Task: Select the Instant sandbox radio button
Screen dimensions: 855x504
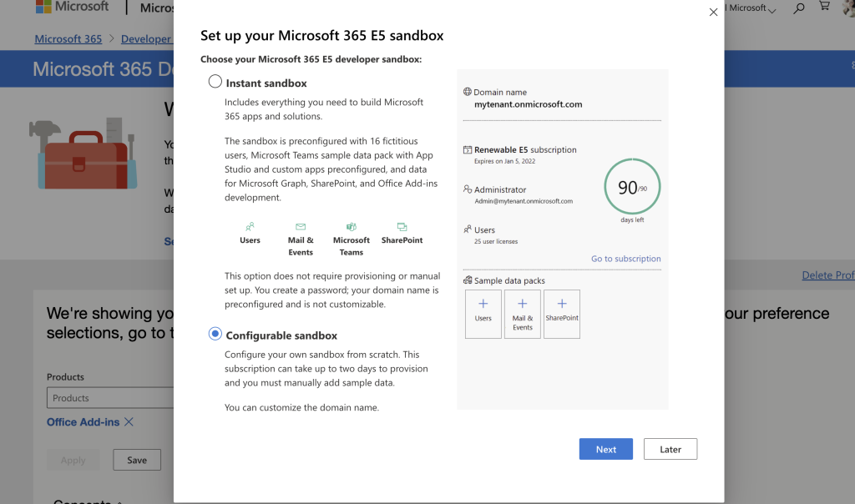Action: click(215, 82)
